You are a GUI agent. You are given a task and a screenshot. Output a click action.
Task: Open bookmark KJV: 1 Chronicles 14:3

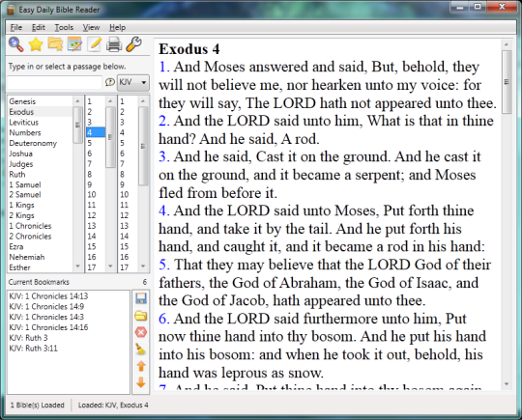[x=46, y=317]
